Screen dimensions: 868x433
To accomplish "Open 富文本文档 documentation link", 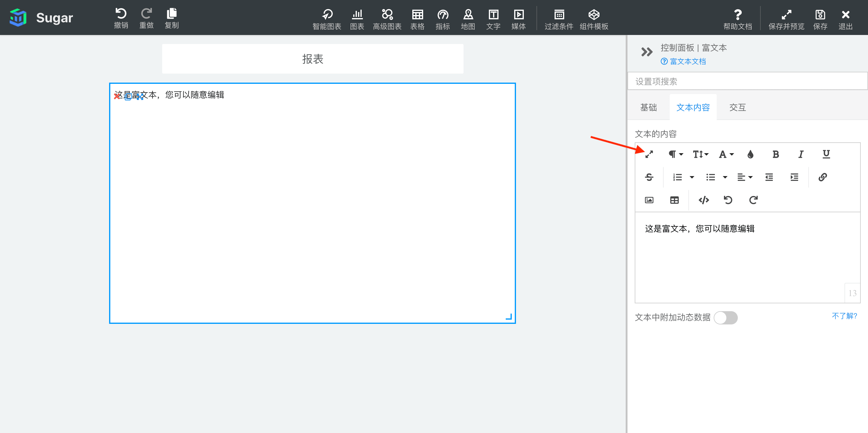I will click(x=683, y=62).
